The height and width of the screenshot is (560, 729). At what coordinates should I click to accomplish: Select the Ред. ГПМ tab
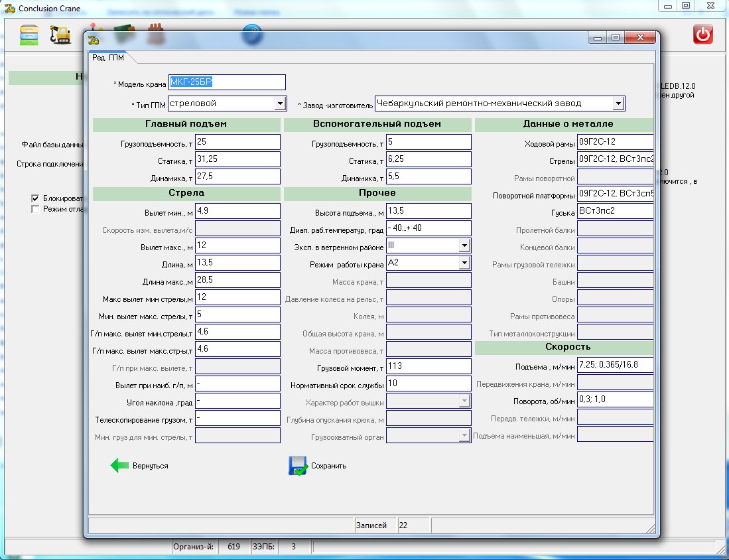(108, 58)
